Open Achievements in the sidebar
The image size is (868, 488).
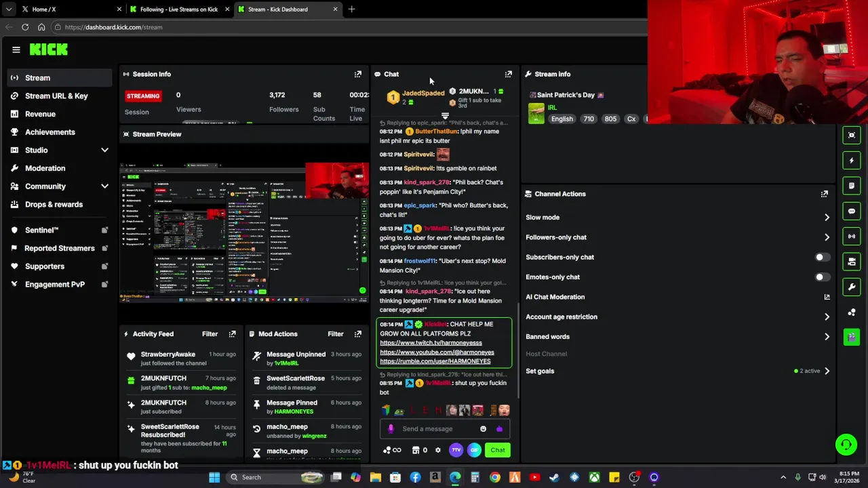click(60, 132)
